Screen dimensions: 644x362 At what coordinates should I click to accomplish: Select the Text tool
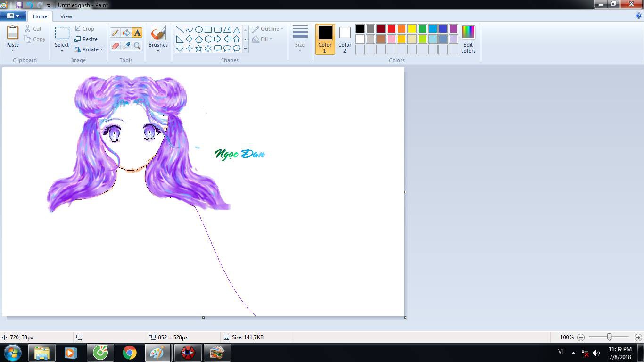click(x=137, y=33)
